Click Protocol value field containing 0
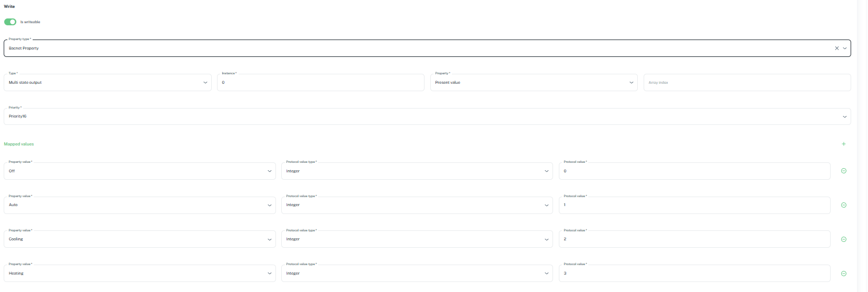Image resolution: width=868 pixels, height=292 pixels. coord(694,171)
